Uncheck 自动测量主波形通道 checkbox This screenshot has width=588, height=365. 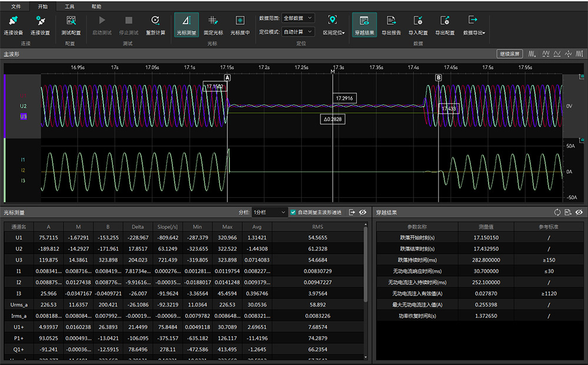coord(293,212)
